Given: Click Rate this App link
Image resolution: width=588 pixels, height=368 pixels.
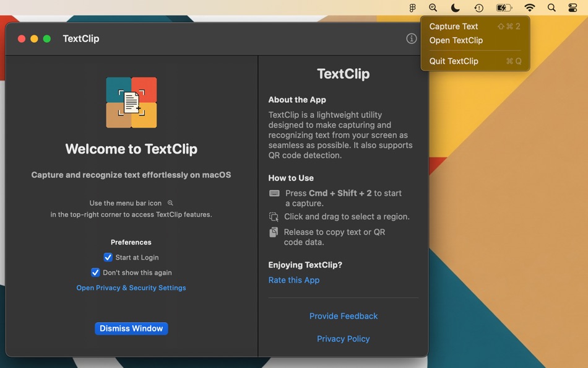Looking at the screenshot, I should 294,280.
